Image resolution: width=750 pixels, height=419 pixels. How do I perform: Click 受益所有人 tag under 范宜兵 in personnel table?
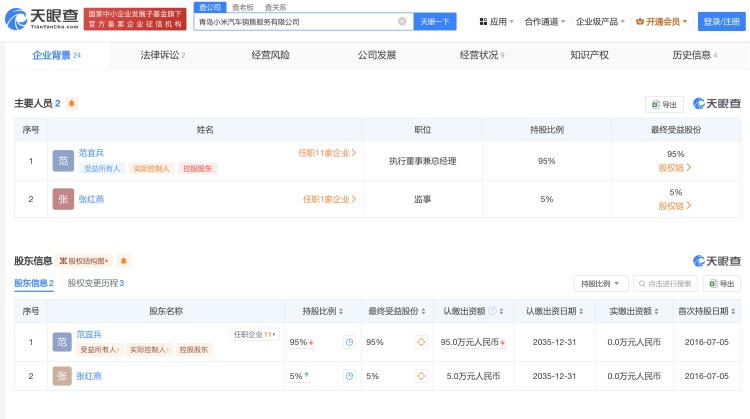[x=102, y=168]
